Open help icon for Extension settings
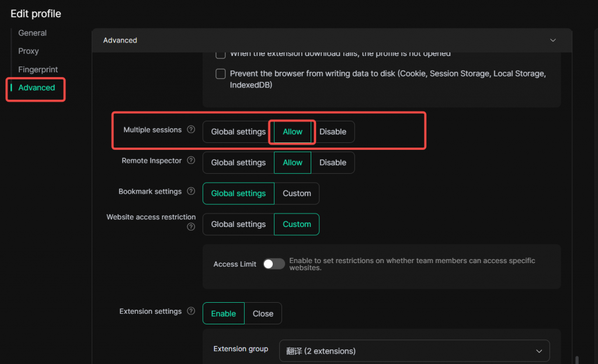The width and height of the screenshot is (598, 364). coord(191,311)
